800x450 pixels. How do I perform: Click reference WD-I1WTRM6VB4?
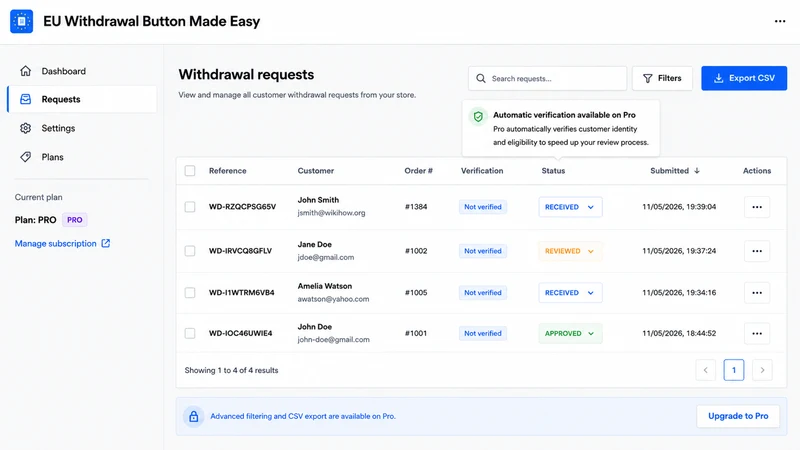pos(241,293)
